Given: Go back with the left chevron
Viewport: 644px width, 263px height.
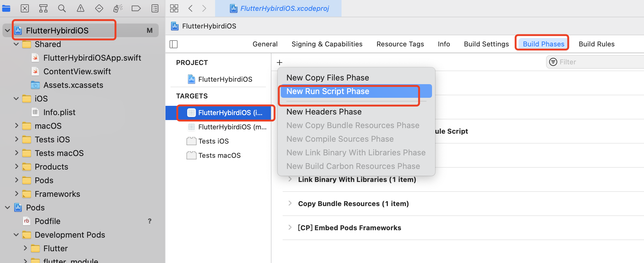Looking at the screenshot, I should pyautogui.click(x=191, y=8).
